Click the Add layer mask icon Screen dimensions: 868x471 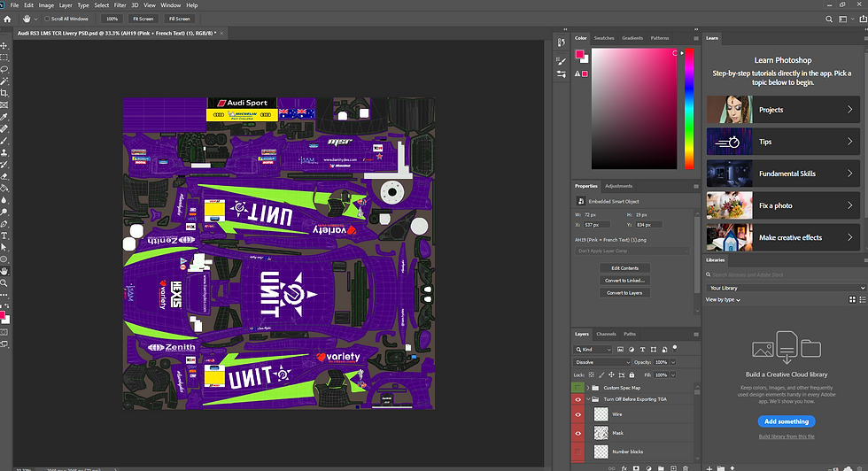pos(636,468)
